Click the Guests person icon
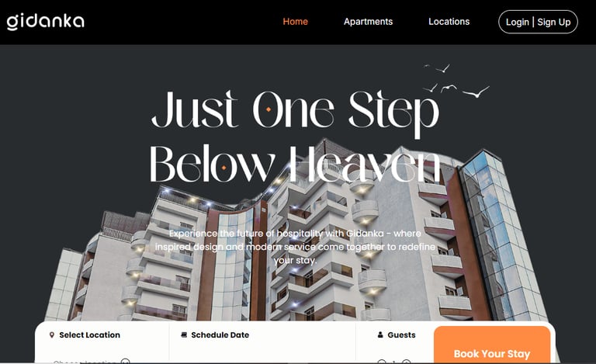The image size is (596, 364). 380,335
